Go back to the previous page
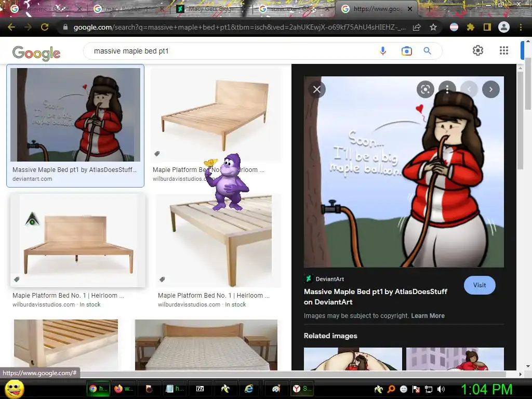Screen dimensions: 532x399 pos(11,27)
